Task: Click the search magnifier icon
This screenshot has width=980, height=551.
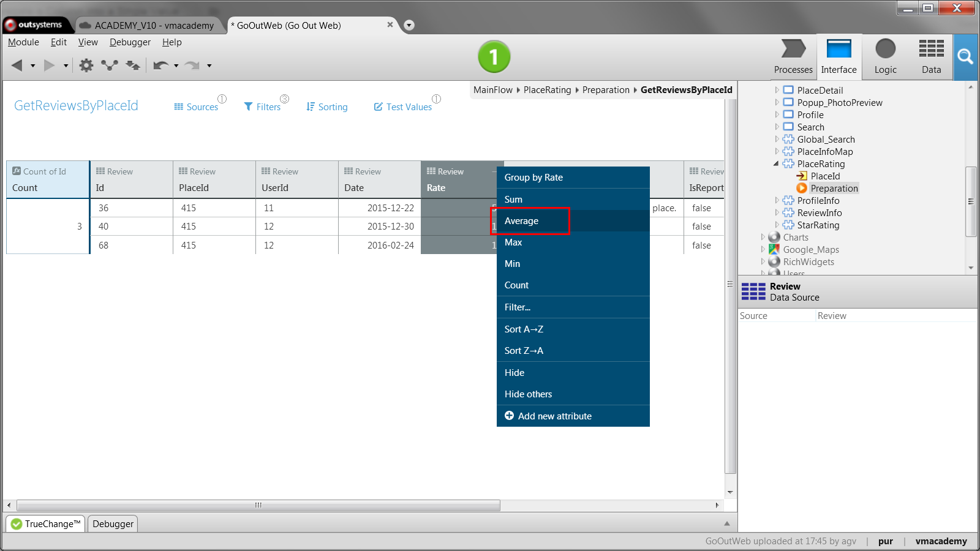Action: (x=966, y=57)
